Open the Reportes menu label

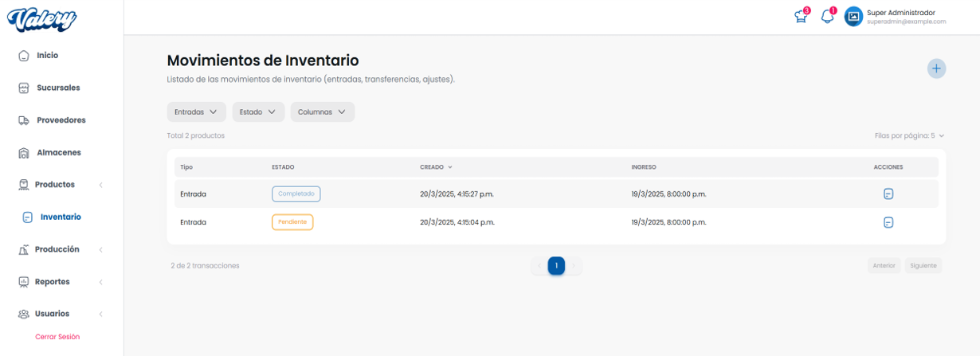click(x=53, y=282)
